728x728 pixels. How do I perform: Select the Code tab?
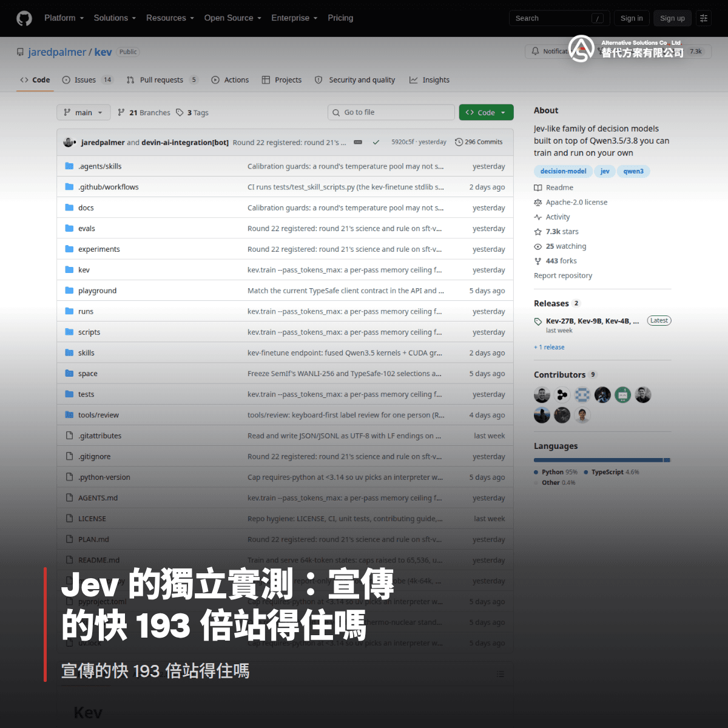pos(35,80)
